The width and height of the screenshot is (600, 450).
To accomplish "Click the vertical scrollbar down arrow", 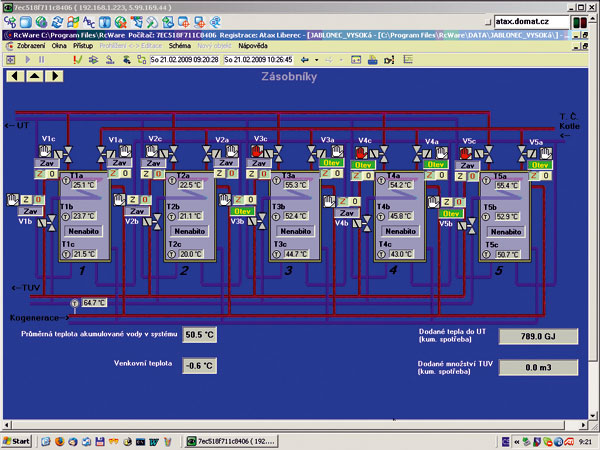I will click(x=592, y=415).
